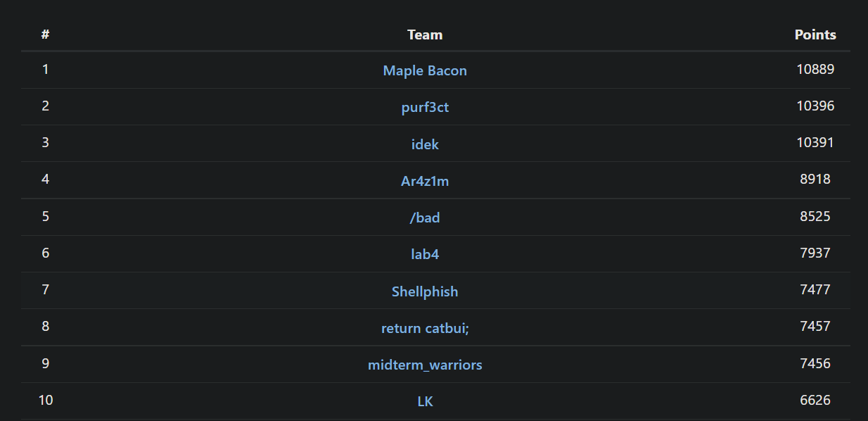Select the LK team link
The width and height of the screenshot is (868, 421).
[x=425, y=401]
